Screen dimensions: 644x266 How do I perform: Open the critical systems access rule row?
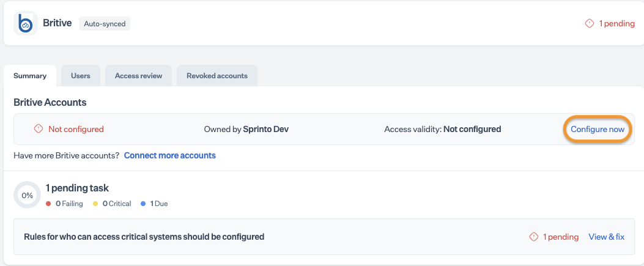(144, 237)
